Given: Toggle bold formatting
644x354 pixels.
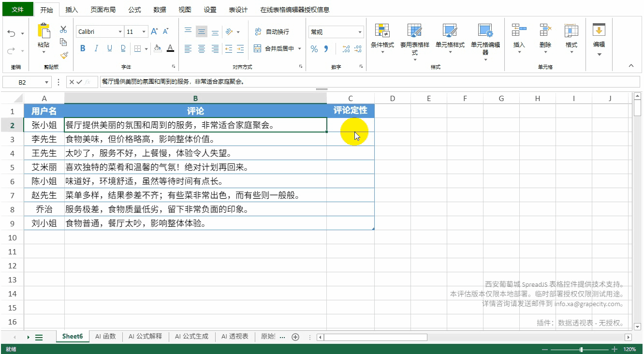Looking at the screenshot, I should (83, 48).
